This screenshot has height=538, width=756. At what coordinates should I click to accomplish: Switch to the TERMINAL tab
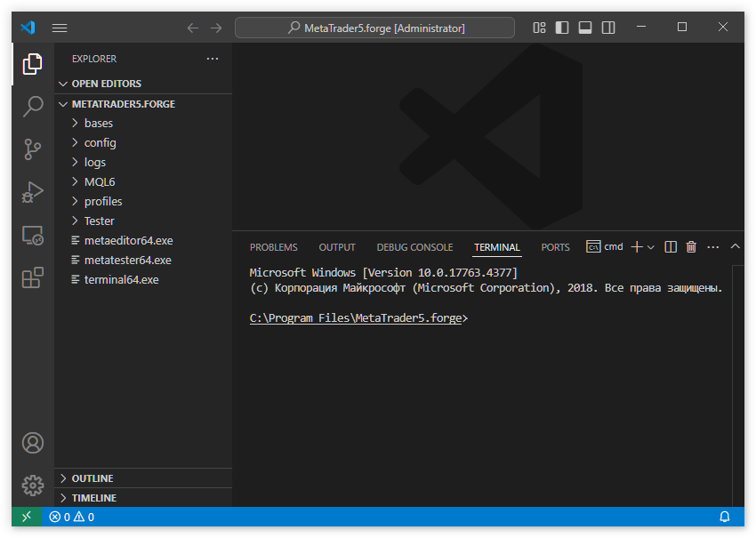click(497, 247)
